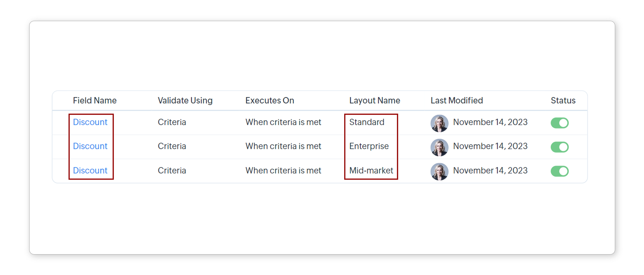Select the Mid-market layout name cell
The width and height of the screenshot is (644, 275).
coord(371,170)
